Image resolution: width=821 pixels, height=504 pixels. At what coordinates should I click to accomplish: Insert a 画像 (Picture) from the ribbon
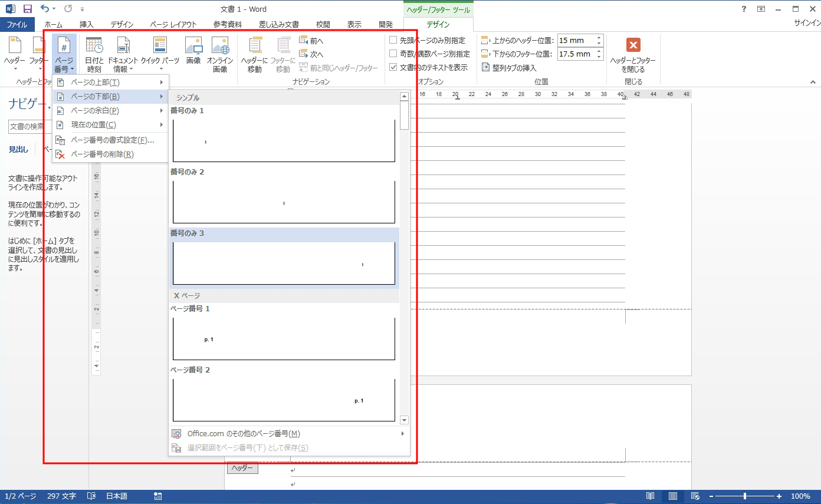coord(193,51)
